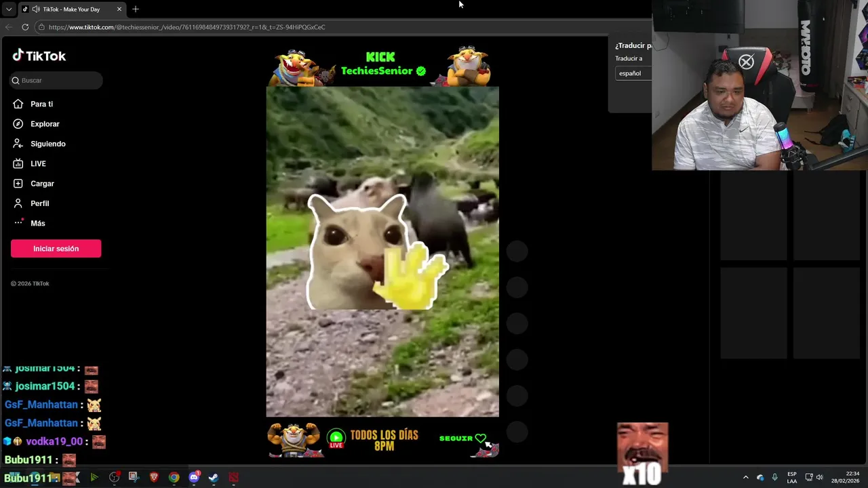Expand hidden system tray icons chevron
The width and height of the screenshot is (868, 488).
(745, 477)
